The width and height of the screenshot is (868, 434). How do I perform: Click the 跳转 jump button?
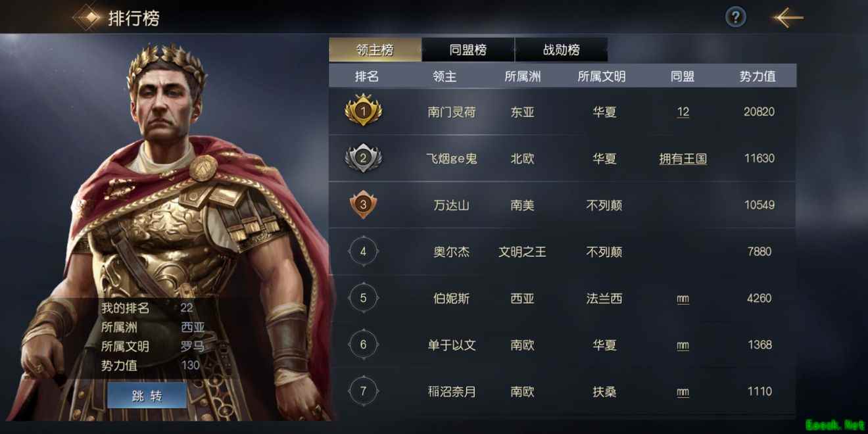click(147, 396)
